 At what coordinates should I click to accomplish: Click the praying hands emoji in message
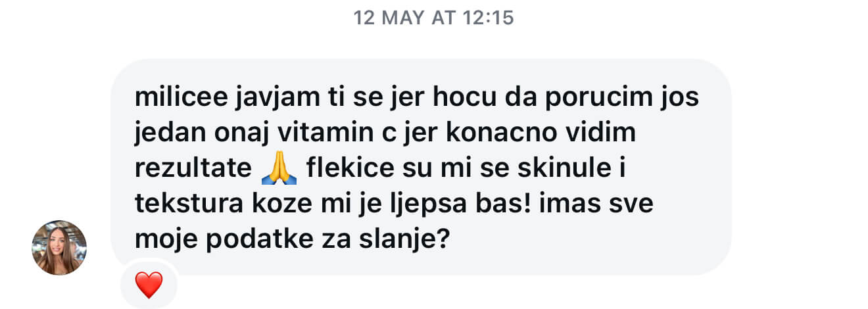click(279, 170)
